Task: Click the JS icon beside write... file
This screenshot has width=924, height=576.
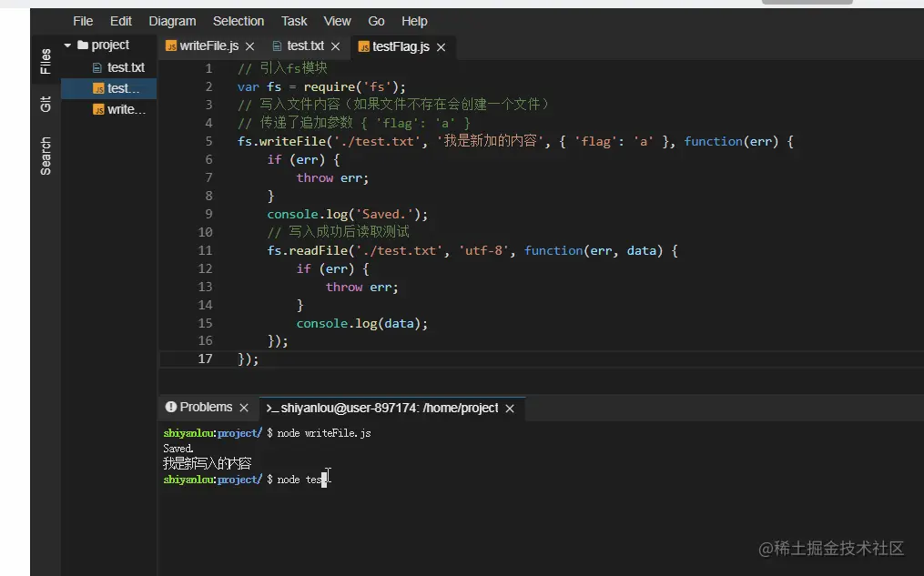Action: point(98,109)
